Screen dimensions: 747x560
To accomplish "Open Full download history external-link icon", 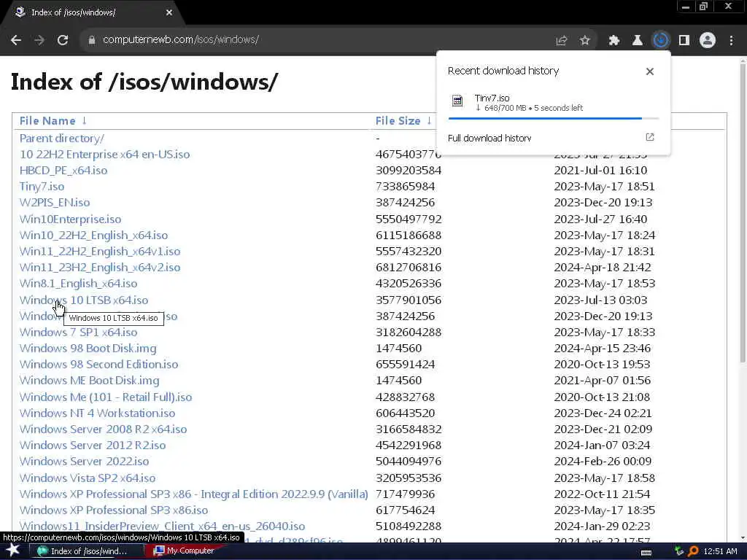I will tap(650, 137).
